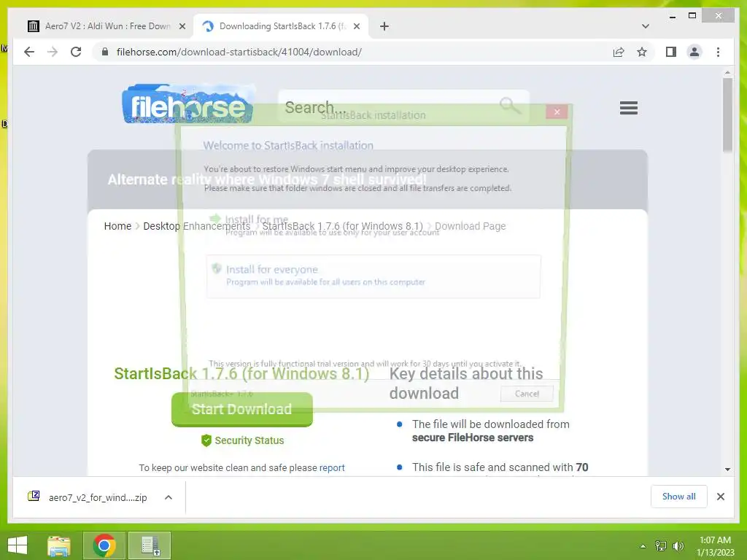This screenshot has height=560, width=747.
Task: Open a new browser tab
Action: tap(384, 26)
